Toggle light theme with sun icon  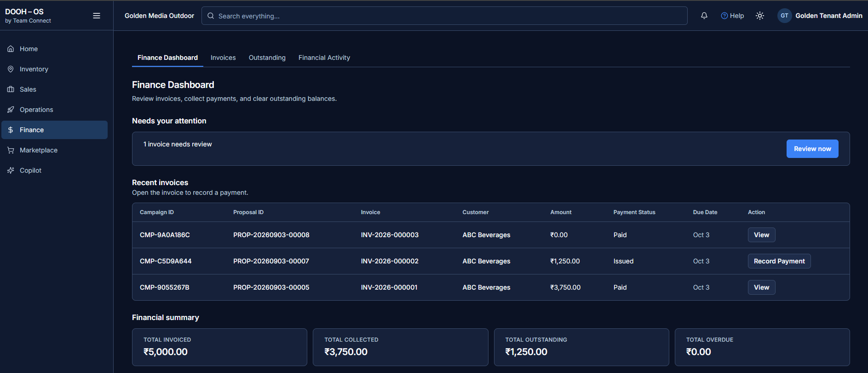point(760,16)
